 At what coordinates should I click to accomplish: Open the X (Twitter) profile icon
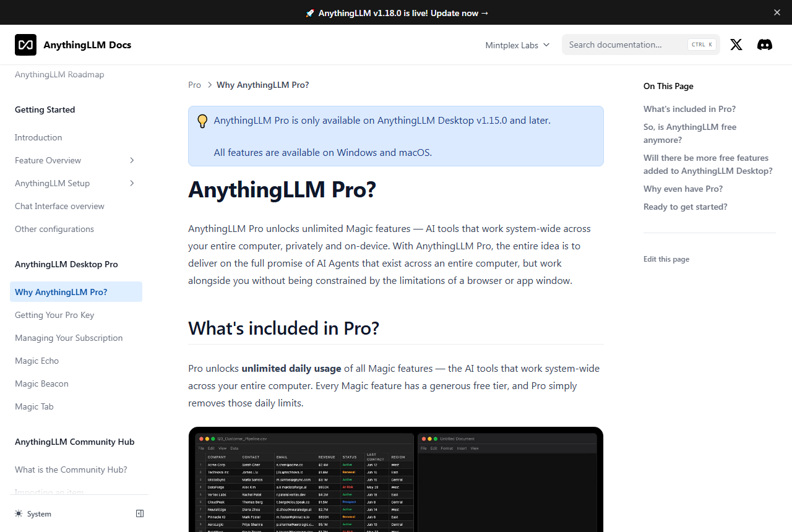click(736, 45)
